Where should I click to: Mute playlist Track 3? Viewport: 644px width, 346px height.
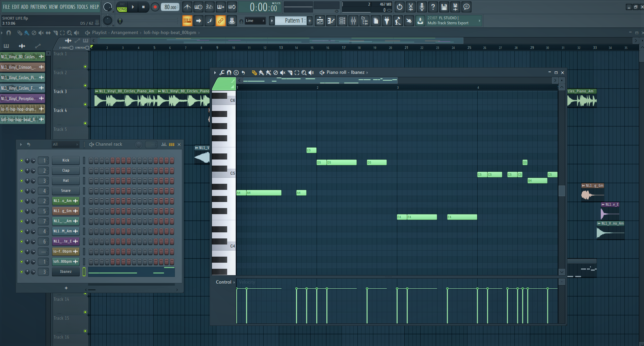click(85, 105)
